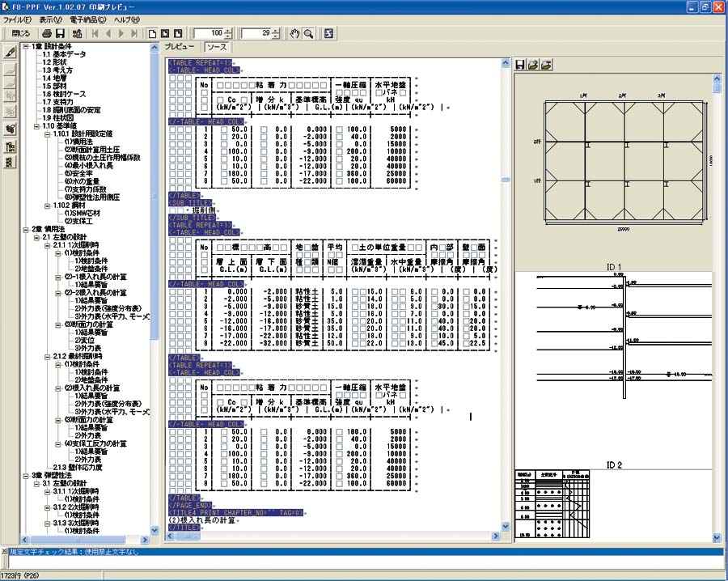The image size is (728, 581).
Task: Save image using right panel floppy icon
Action: pyautogui.click(x=520, y=65)
